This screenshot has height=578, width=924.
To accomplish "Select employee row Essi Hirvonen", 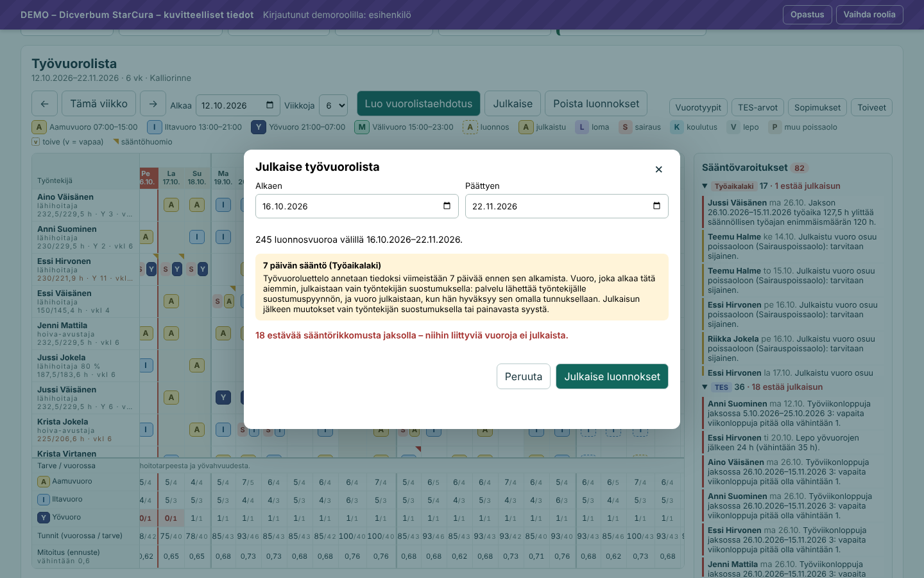I will click(85, 269).
